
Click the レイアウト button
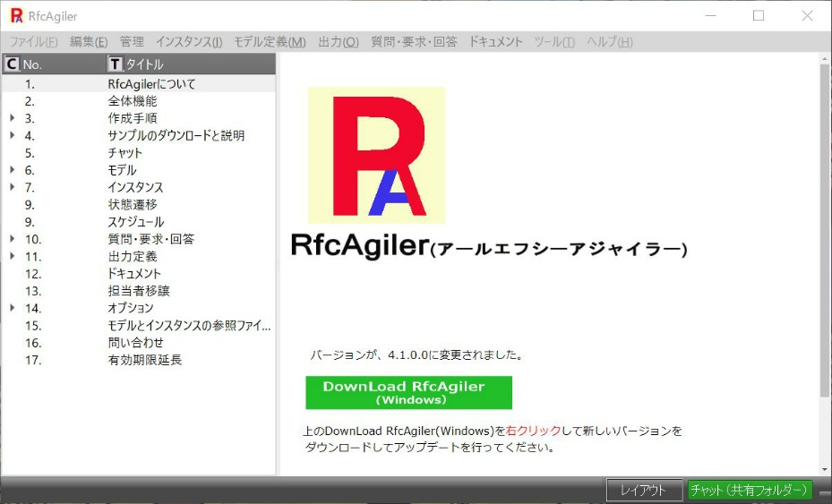(x=644, y=490)
